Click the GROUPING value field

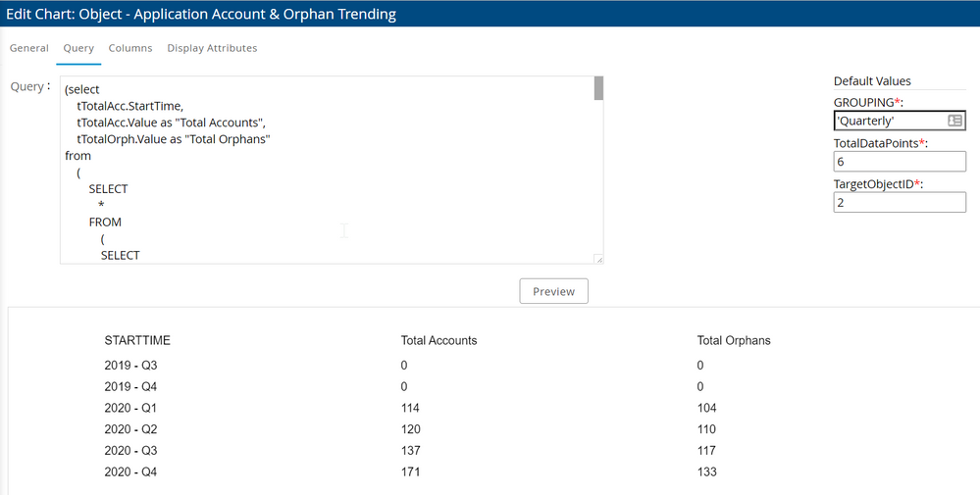pyautogui.click(x=888, y=121)
